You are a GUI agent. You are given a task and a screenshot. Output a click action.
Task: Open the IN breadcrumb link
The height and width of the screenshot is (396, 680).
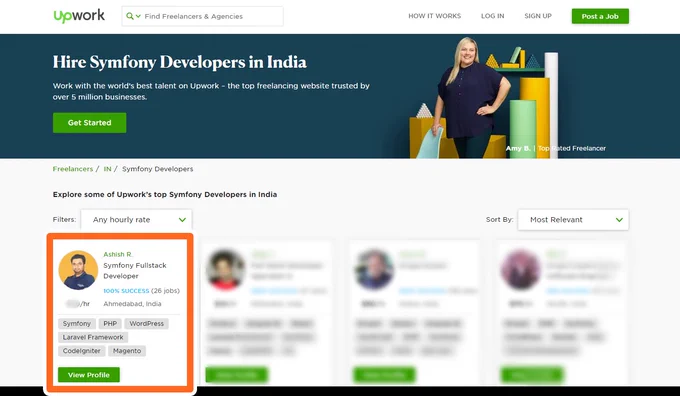108,169
